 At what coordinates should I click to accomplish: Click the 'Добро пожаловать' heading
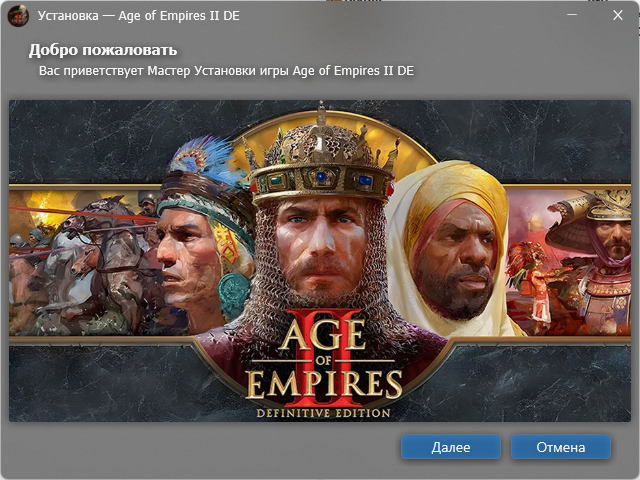tap(103, 50)
